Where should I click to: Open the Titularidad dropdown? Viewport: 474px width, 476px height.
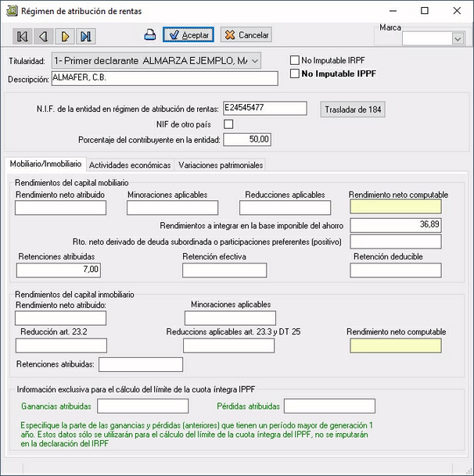[x=156, y=61]
